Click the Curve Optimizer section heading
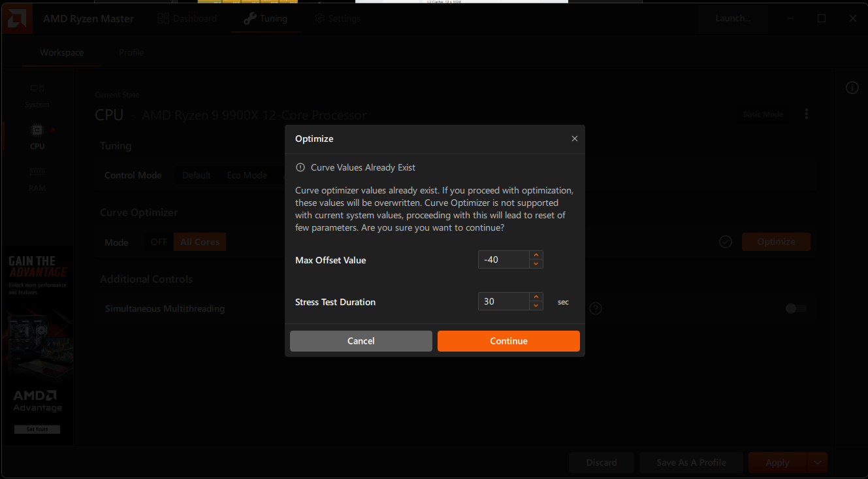The image size is (868, 479). click(139, 212)
